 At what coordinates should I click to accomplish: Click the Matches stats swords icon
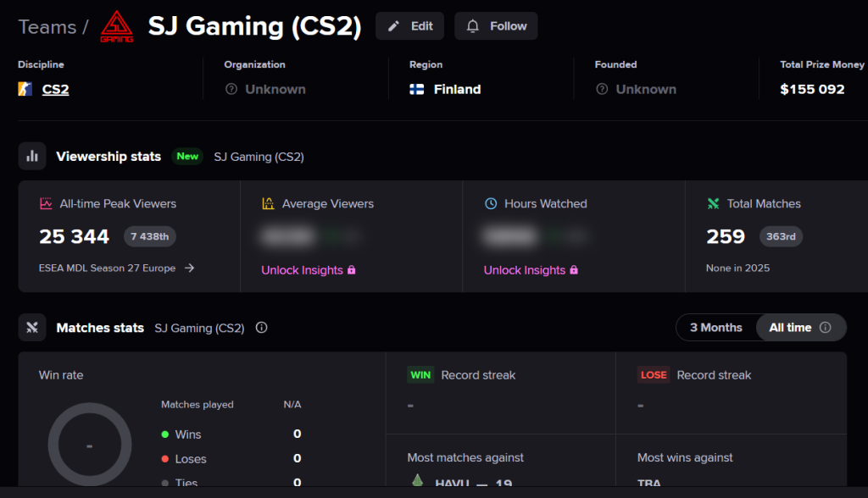click(x=32, y=328)
